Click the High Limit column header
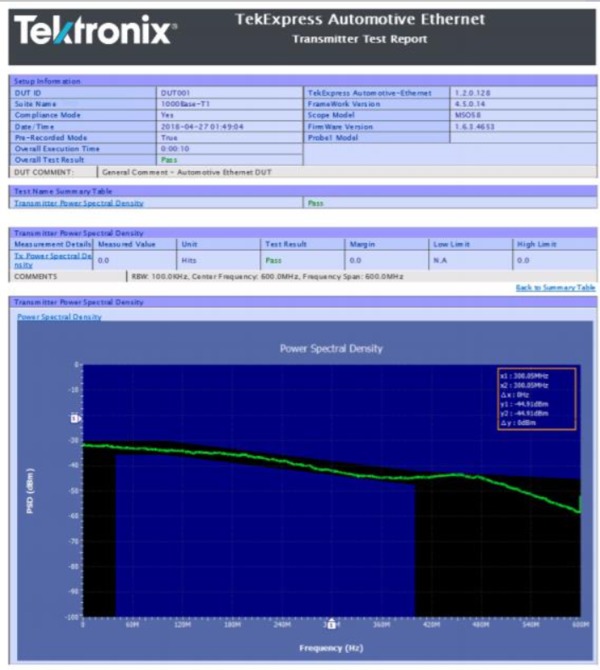Screen dimensions: 600x670 click(x=537, y=244)
